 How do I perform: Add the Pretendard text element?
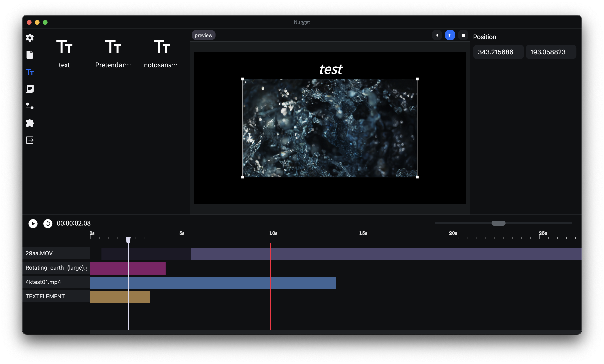point(113,53)
